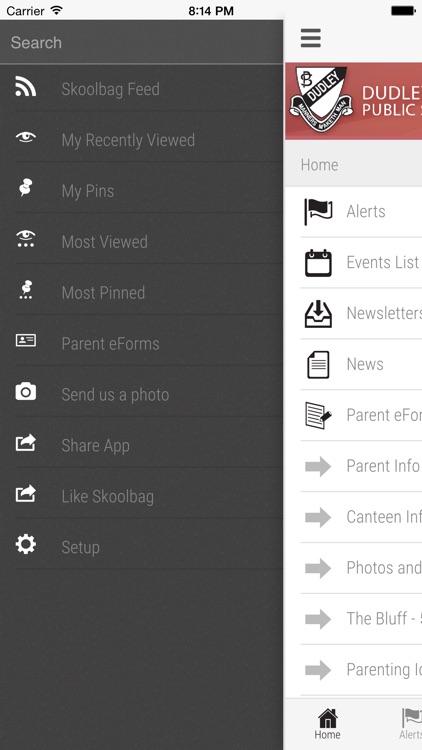
Task: Tap the hamburger menu icon
Action: click(311, 38)
